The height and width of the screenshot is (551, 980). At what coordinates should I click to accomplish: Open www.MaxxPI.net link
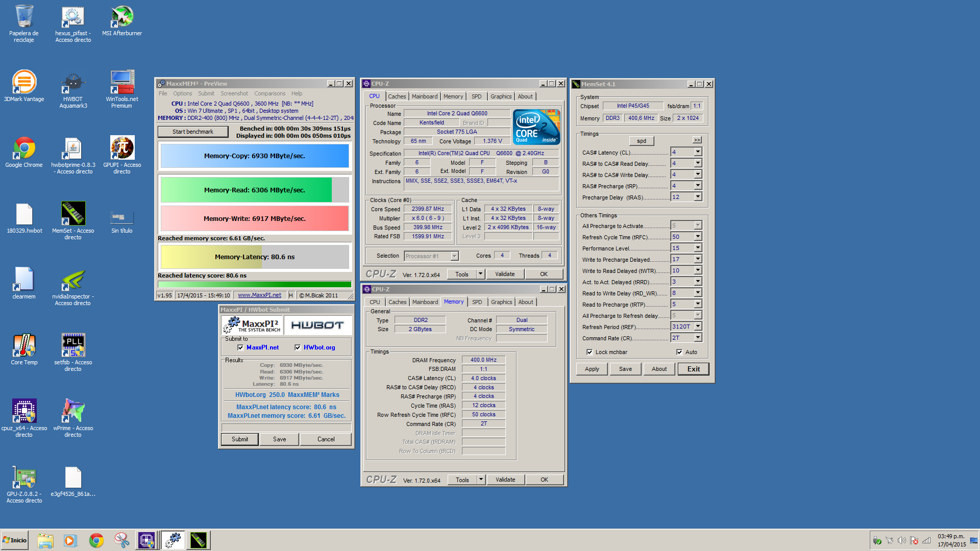(259, 295)
